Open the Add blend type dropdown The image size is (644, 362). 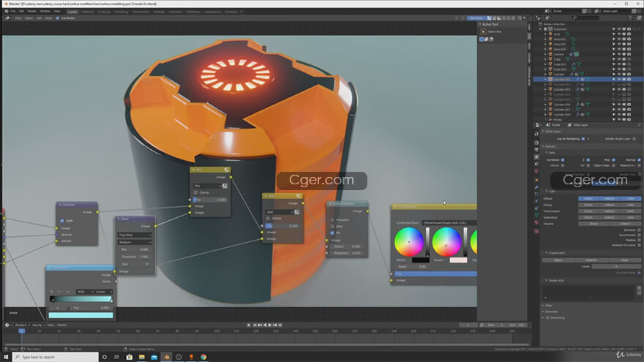pyautogui.click(x=280, y=212)
